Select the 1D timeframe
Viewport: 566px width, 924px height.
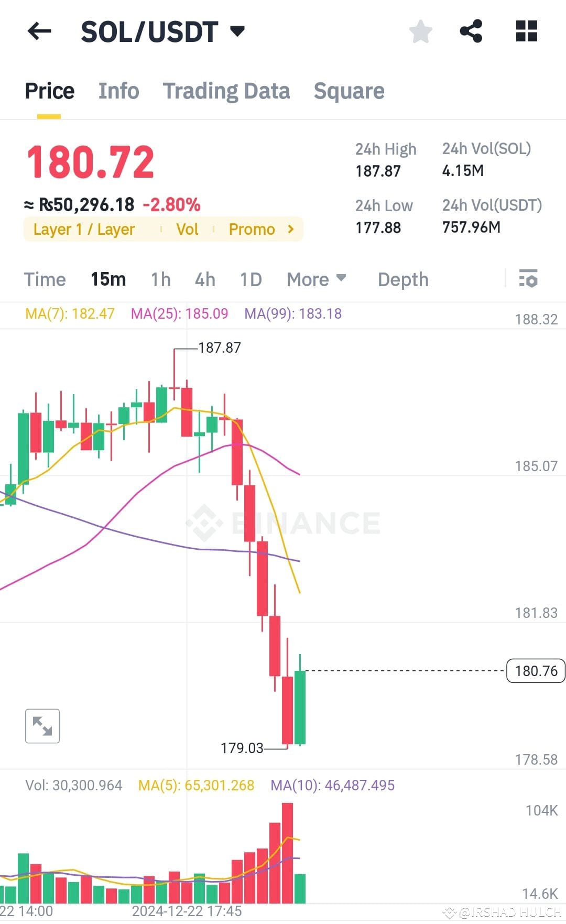point(251,279)
